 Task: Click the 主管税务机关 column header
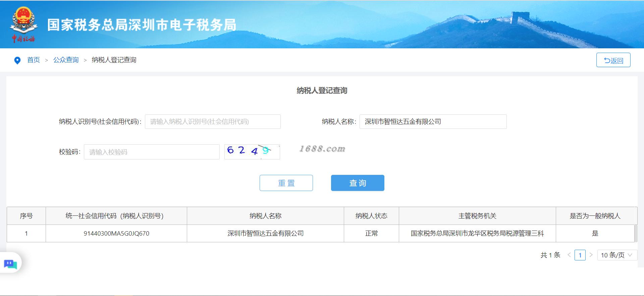click(x=477, y=216)
